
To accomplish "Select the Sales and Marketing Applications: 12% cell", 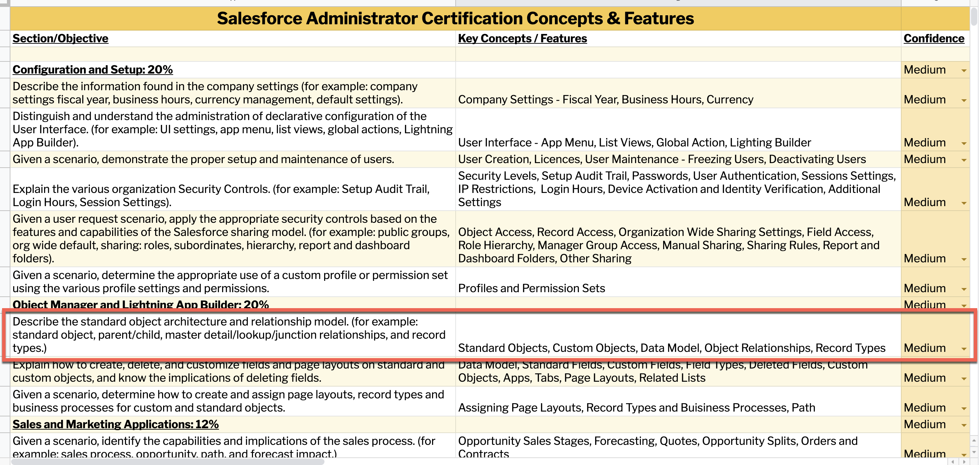I will click(x=233, y=424).
